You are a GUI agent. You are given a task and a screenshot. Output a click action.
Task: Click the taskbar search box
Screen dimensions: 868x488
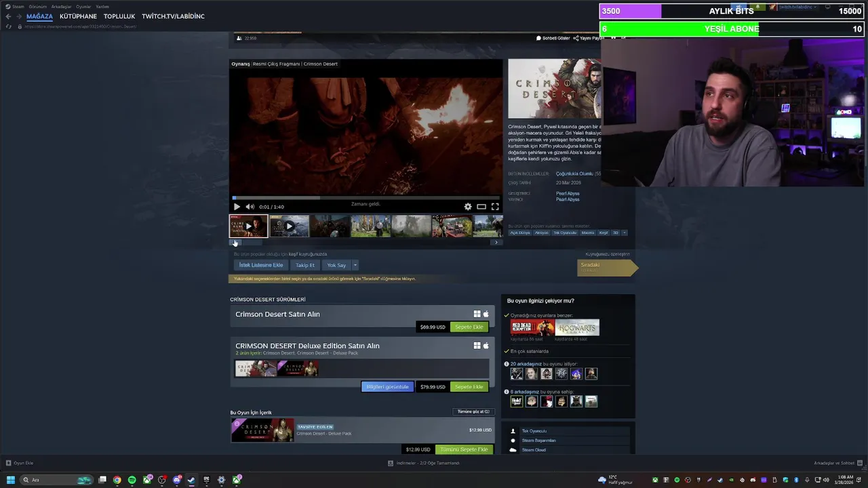pos(57,480)
